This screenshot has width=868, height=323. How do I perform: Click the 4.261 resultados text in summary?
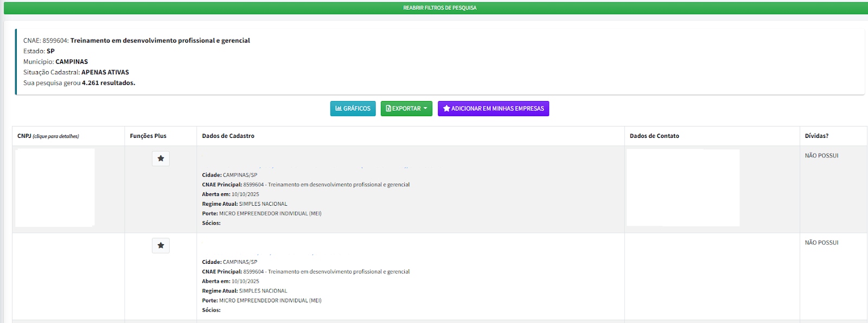click(108, 83)
